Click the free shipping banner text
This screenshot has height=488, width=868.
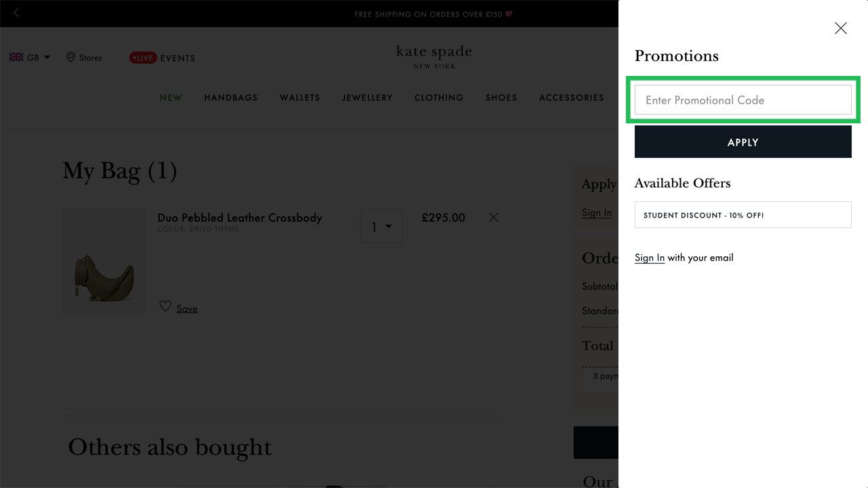[434, 14]
